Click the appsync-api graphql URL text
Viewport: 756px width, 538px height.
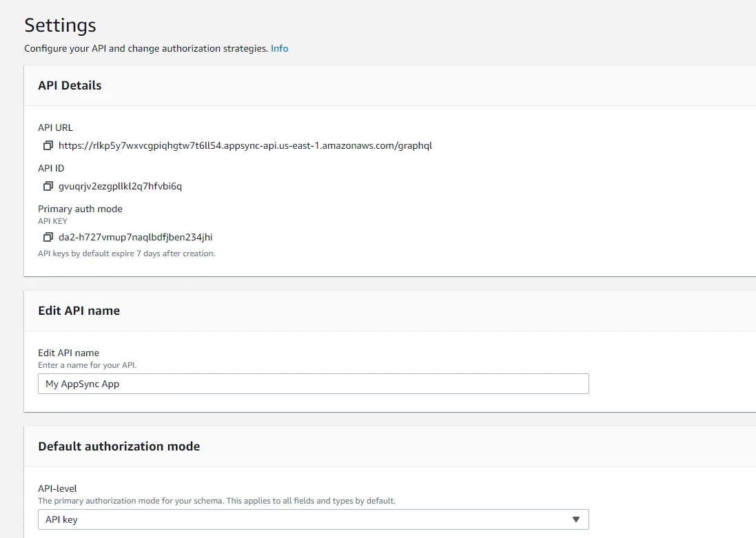tap(245, 146)
